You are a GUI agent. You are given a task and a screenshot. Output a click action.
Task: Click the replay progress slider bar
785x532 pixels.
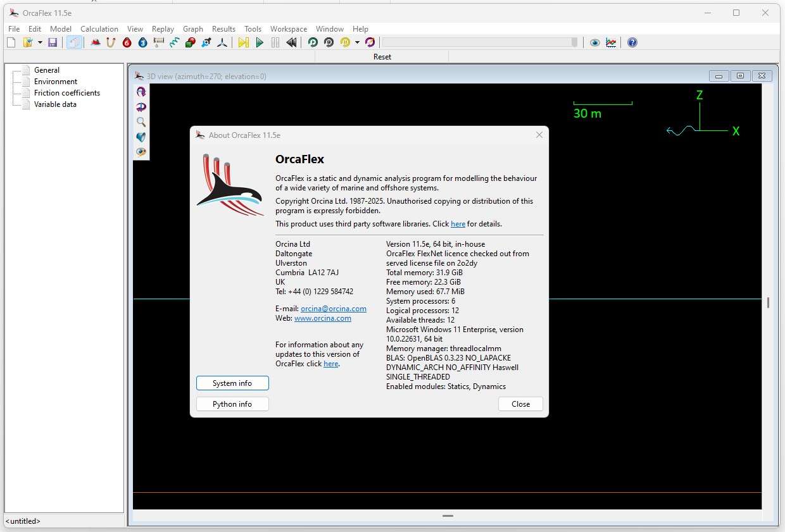point(479,42)
